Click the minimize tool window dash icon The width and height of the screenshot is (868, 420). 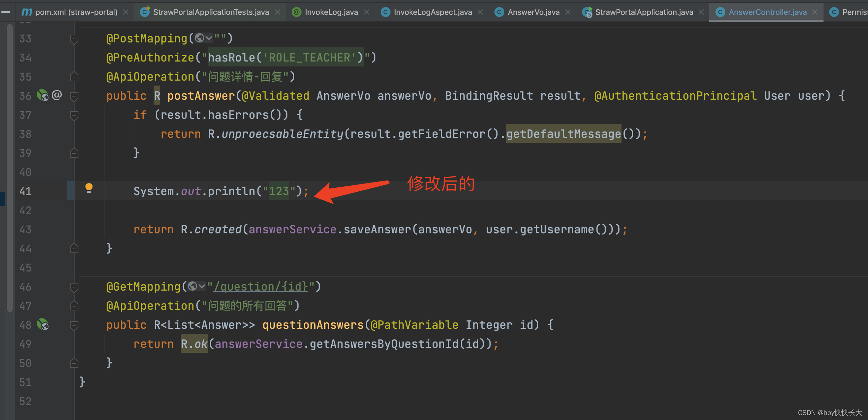click(x=5, y=12)
